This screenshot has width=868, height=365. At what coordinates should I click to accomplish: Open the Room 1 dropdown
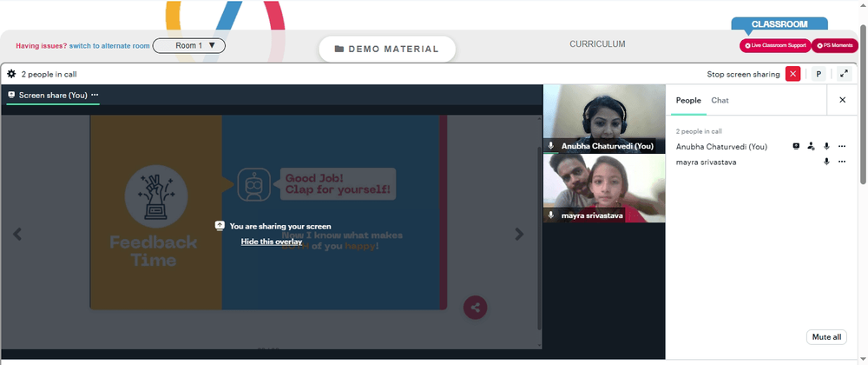coord(188,45)
